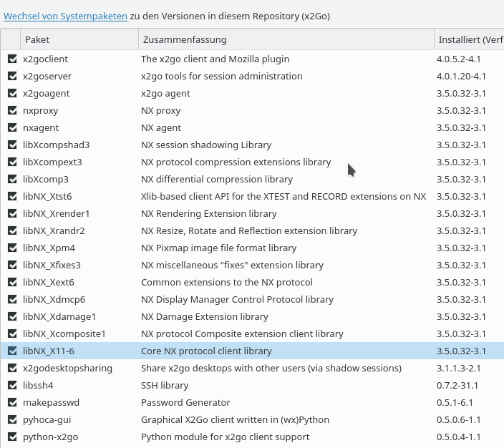
Task: Select the python-x2go package name
Action: tap(50, 437)
